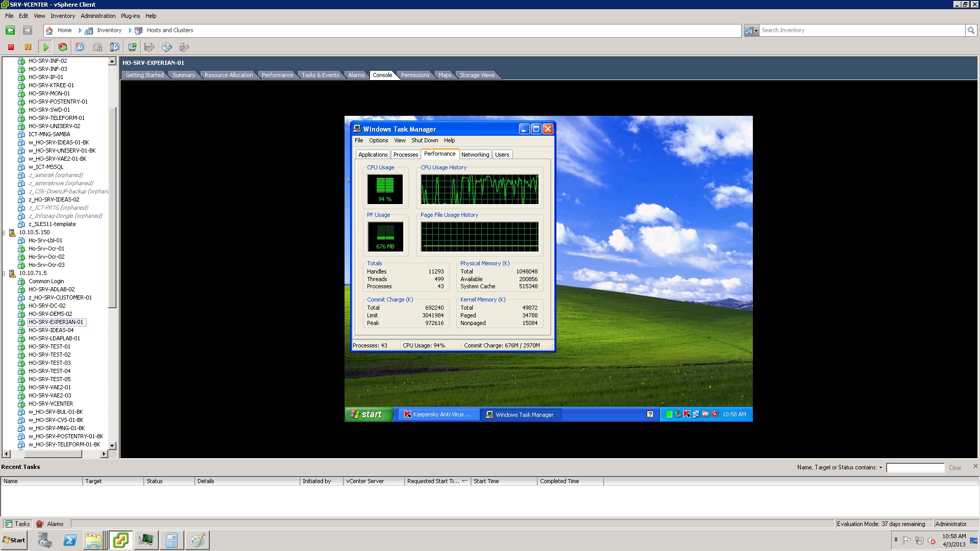Image resolution: width=980 pixels, height=551 pixels.
Task: Go to Home via the navigation bar icon
Action: [49, 30]
